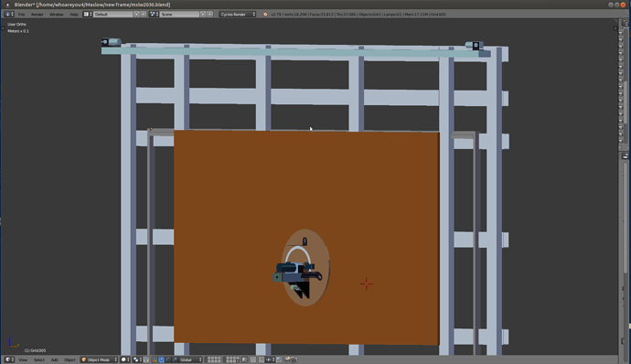This screenshot has height=364, width=631.
Task: Select the translate manipulator arrow icon
Action: click(x=161, y=359)
